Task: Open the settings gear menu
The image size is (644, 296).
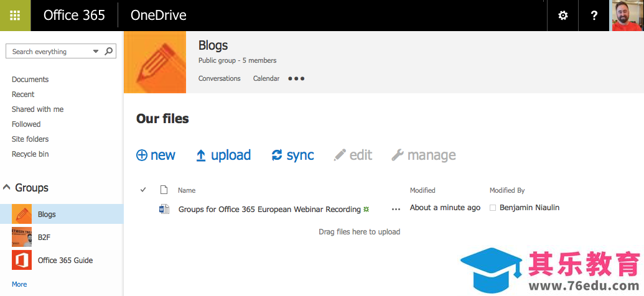Action: click(x=562, y=16)
